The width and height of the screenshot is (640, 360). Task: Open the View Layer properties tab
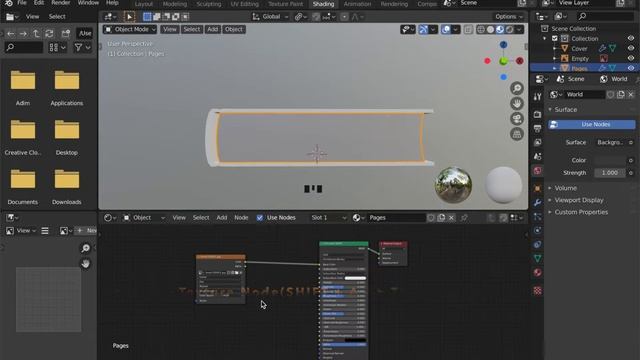538,142
